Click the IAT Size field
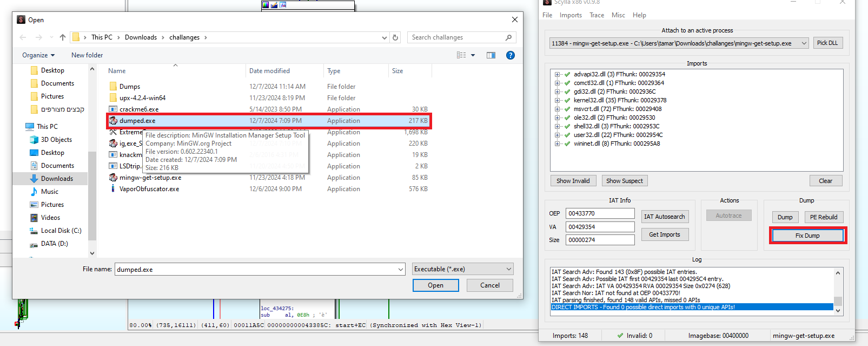Image resolution: width=868 pixels, height=346 pixels. click(600, 240)
